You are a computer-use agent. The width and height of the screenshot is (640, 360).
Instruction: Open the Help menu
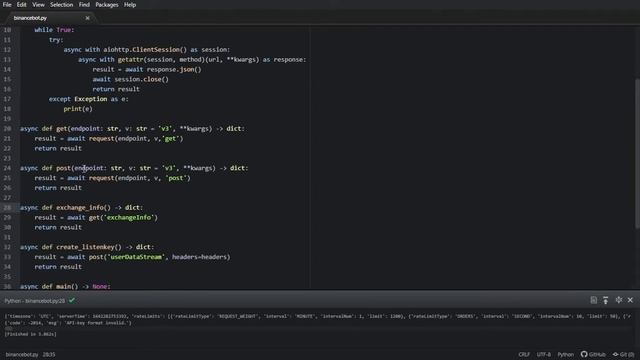click(130, 5)
